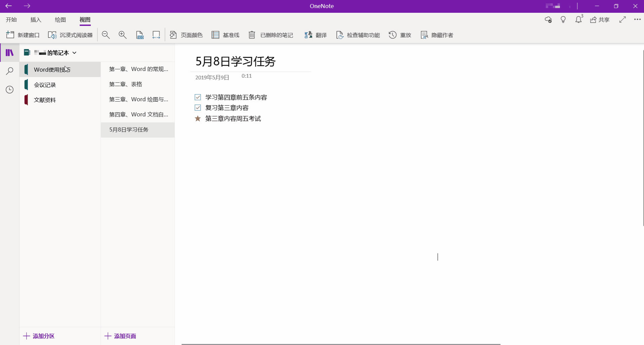Viewport: 644px width, 345px height.
Task: Switch to the 插入 ribbon tab
Action: (x=36, y=20)
